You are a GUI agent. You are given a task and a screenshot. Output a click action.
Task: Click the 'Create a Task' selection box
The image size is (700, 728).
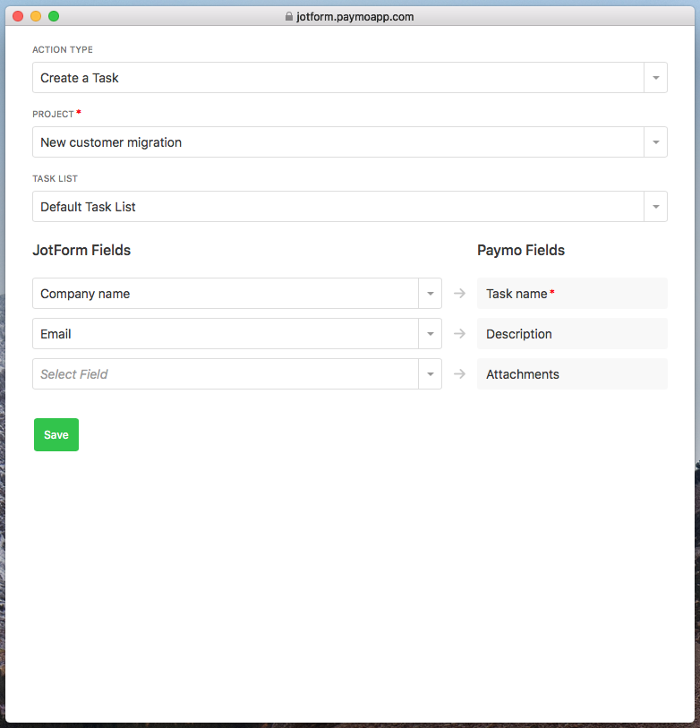(337, 78)
